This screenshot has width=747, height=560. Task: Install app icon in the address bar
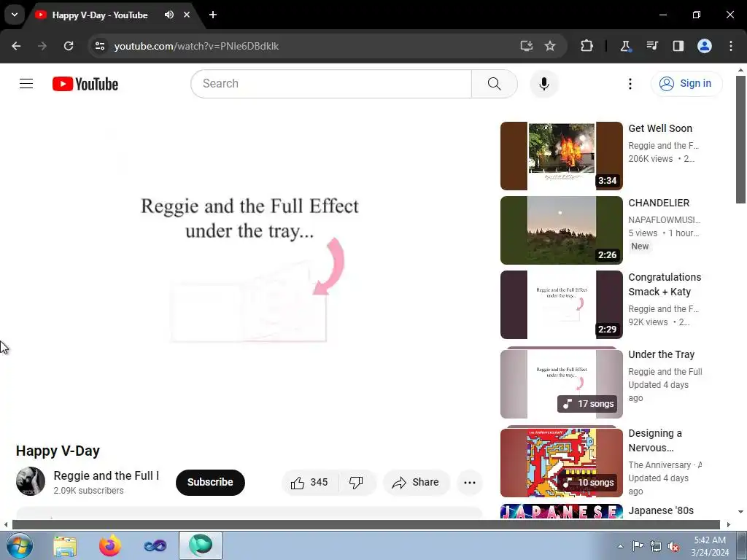click(x=526, y=46)
